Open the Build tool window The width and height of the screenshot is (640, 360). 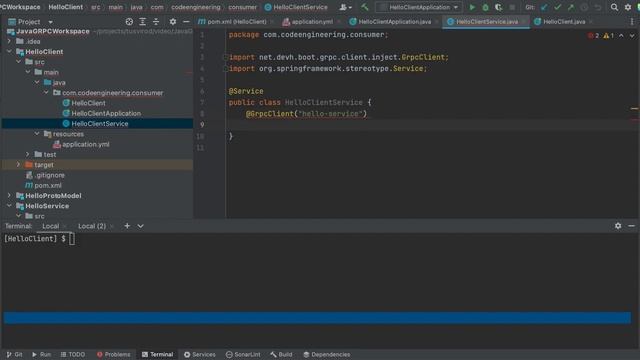281,354
